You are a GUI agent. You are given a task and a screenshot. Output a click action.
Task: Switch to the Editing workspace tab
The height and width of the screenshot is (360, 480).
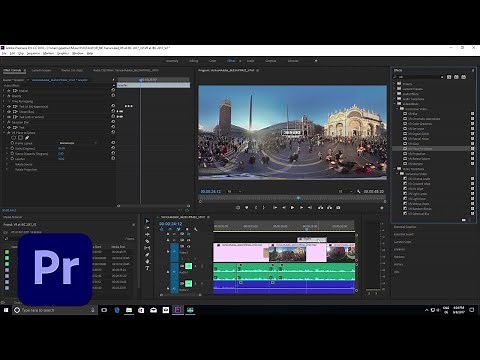(193, 61)
